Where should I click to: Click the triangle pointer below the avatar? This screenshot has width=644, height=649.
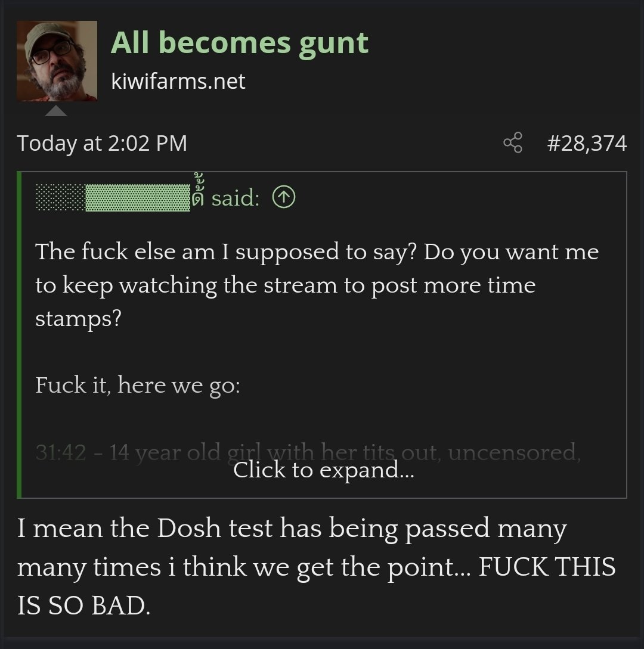point(56,111)
